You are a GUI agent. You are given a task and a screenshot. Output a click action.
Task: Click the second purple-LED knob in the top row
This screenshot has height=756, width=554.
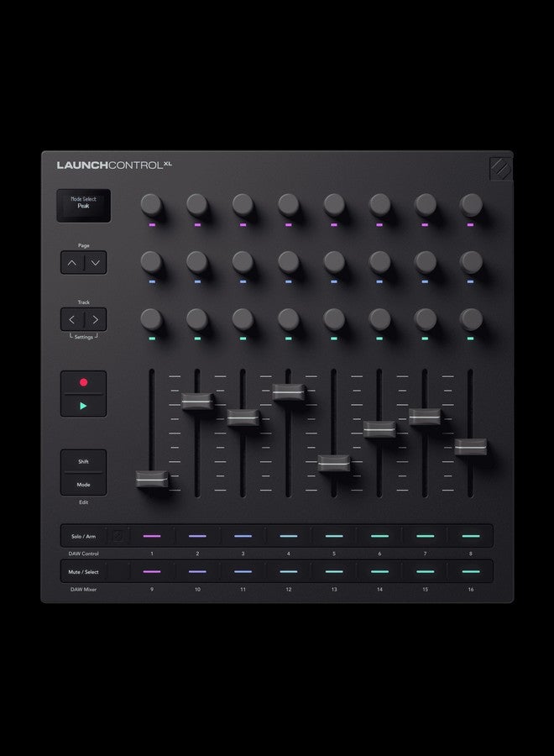197,204
